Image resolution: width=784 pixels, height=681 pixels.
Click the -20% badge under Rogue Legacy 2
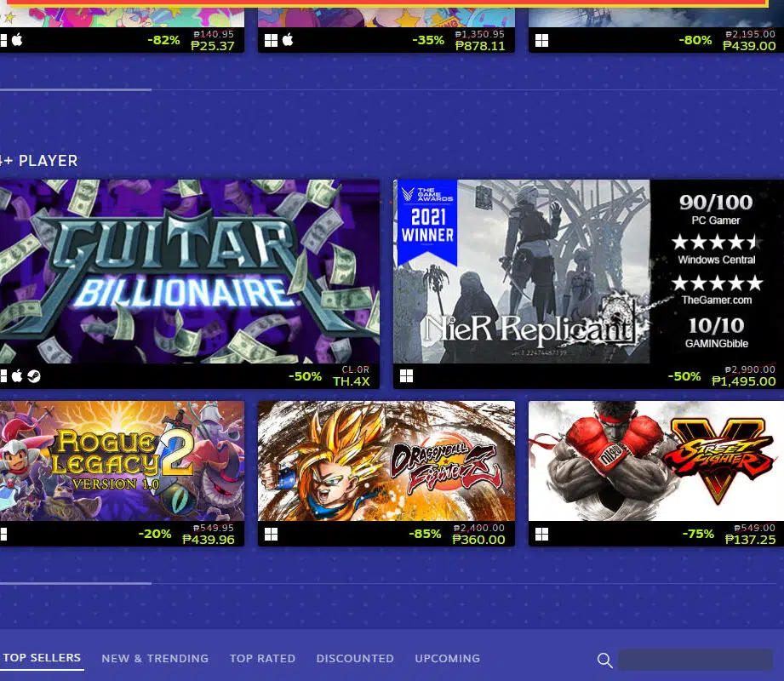pyautogui.click(x=155, y=534)
